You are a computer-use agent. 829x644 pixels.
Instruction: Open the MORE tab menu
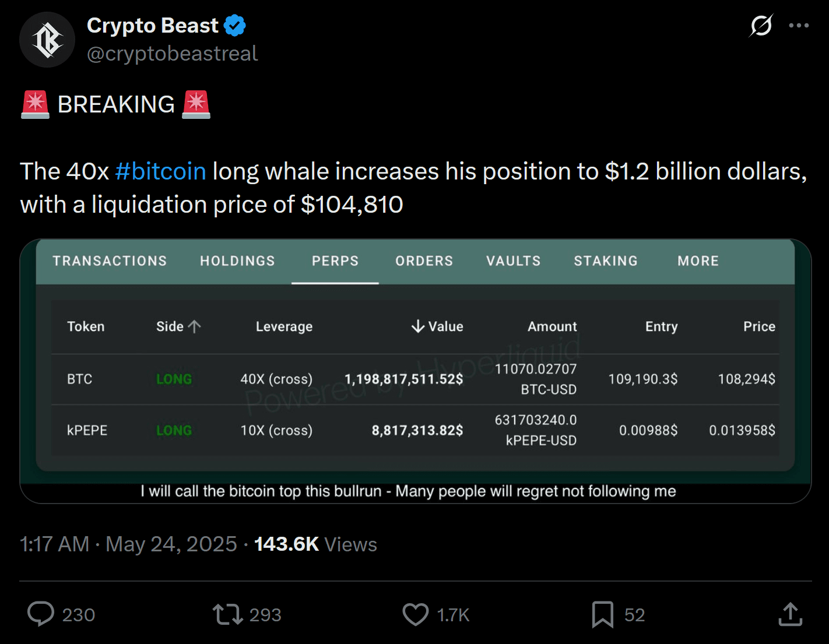(698, 261)
